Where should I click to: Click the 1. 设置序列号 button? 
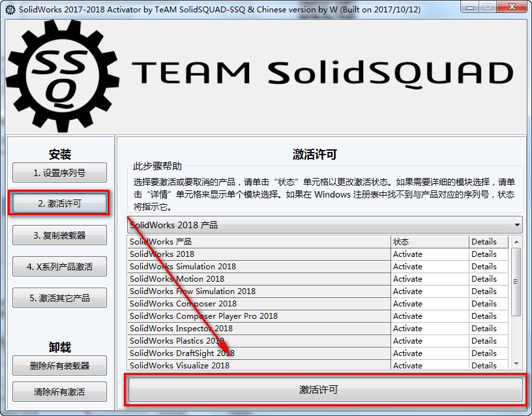pos(59,172)
